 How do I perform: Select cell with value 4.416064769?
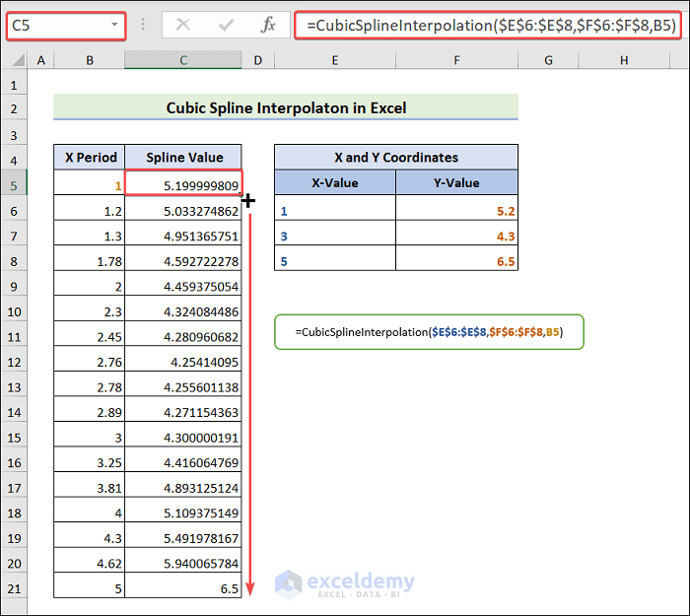[x=183, y=460]
